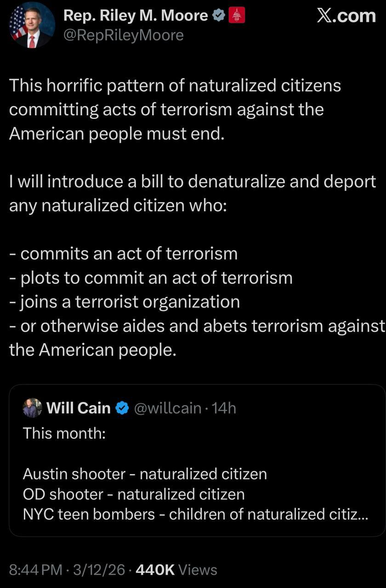Click the 440K Views counter
The height and width of the screenshot is (588, 386).
pyautogui.click(x=176, y=570)
